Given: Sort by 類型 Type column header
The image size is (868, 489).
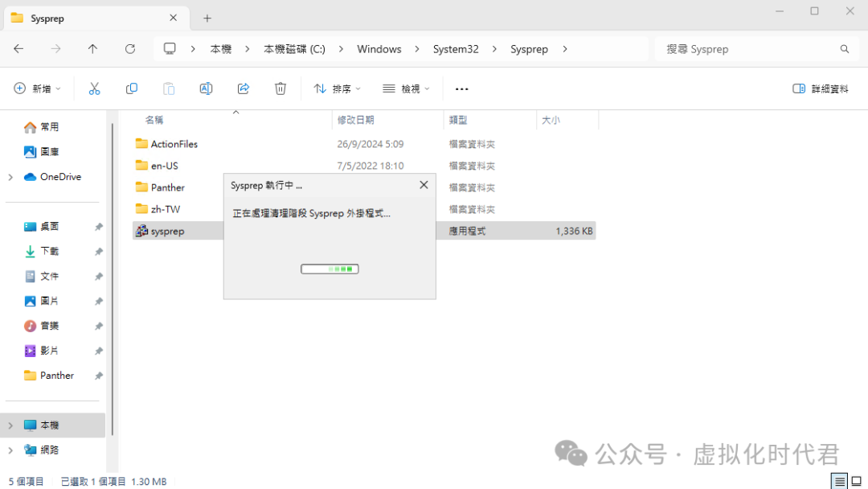Looking at the screenshot, I should 458,120.
